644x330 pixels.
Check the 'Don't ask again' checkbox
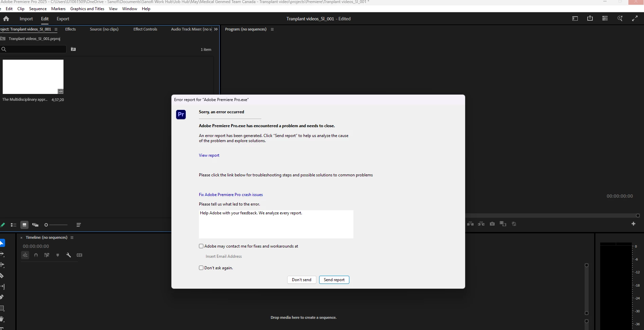coord(201,268)
